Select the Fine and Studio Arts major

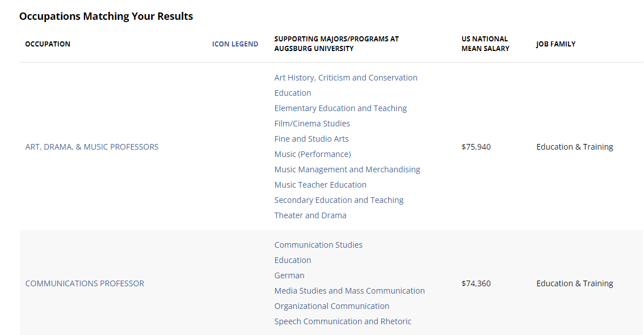(312, 138)
